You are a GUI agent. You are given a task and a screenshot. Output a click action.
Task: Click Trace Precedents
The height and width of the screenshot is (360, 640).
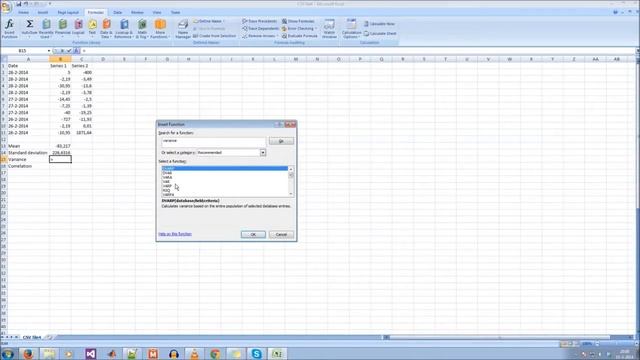click(260, 21)
